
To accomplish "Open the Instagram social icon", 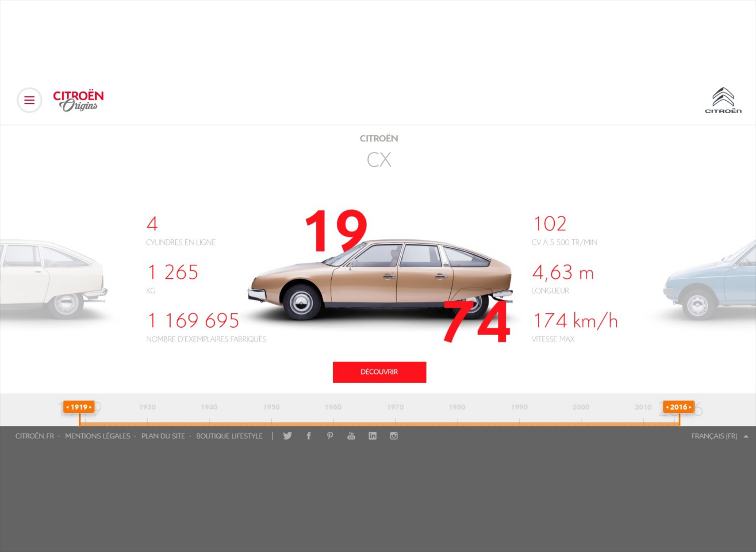I will (394, 436).
